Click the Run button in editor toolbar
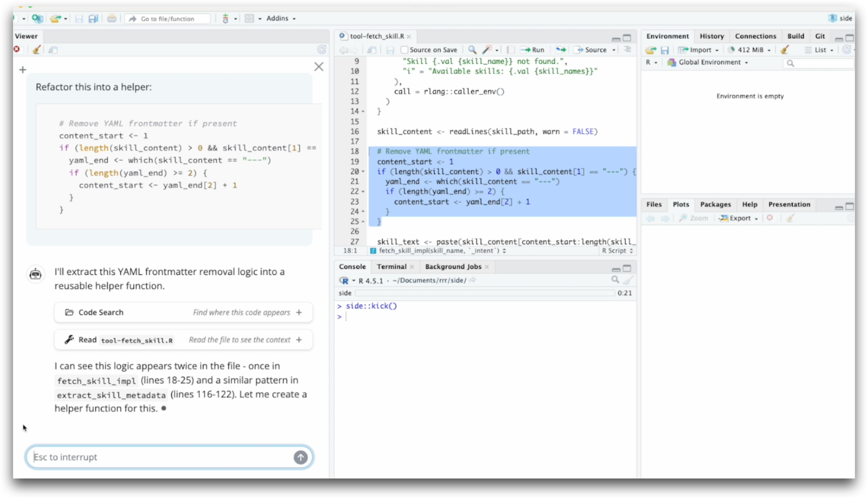The width and height of the screenshot is (868, 498). (x=532, y=50)
